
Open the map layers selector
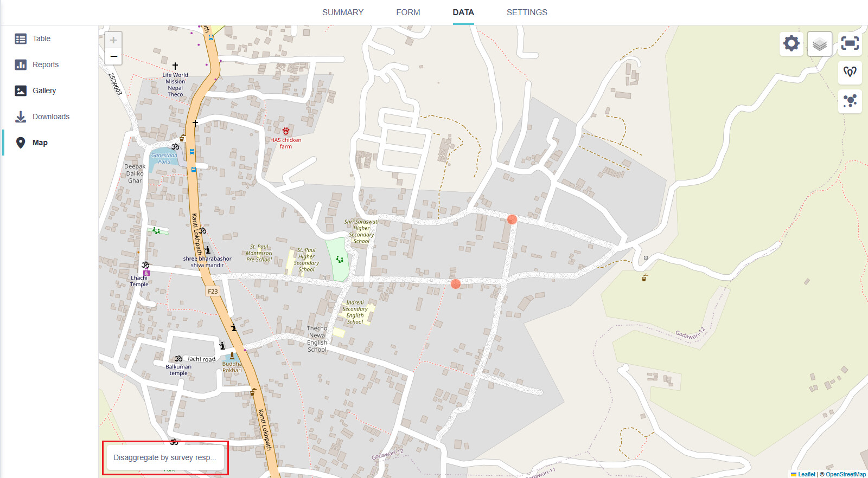(x=820, y=43)
